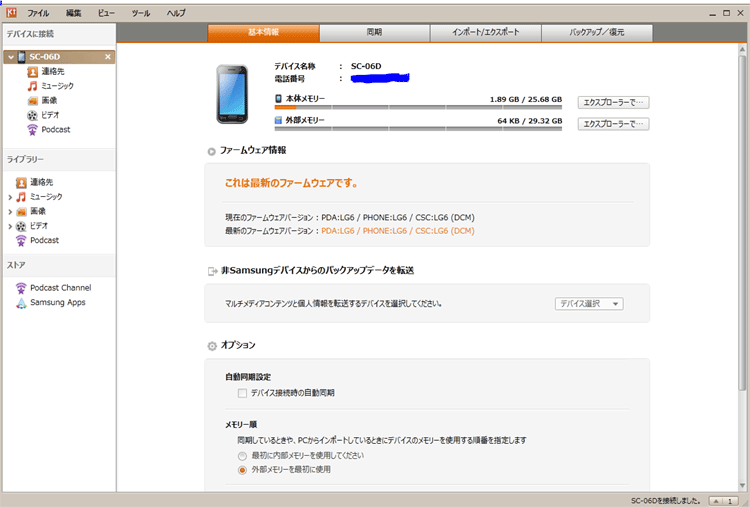Click the 64 KB / 29.32 GB value
This screenshot has width=750, height=507.
point(529,121)
